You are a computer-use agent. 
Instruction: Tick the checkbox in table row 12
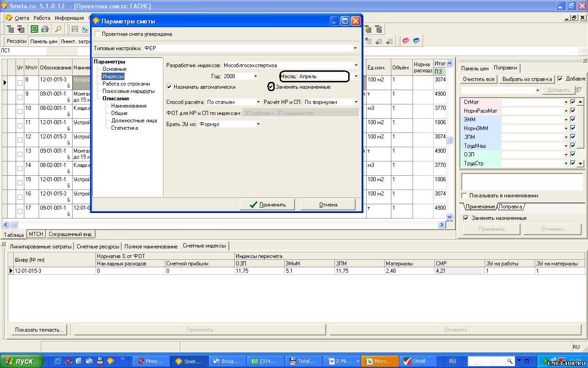pyautogui.click(x=20, y=140)
